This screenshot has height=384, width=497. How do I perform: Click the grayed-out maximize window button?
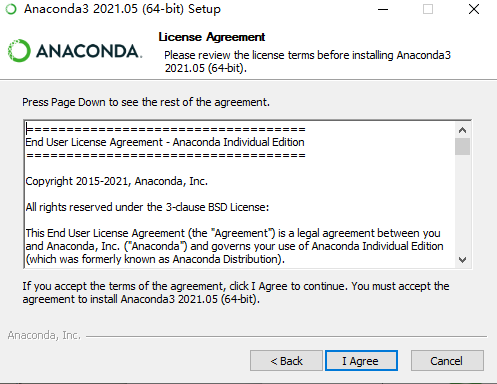pos(428,9)
